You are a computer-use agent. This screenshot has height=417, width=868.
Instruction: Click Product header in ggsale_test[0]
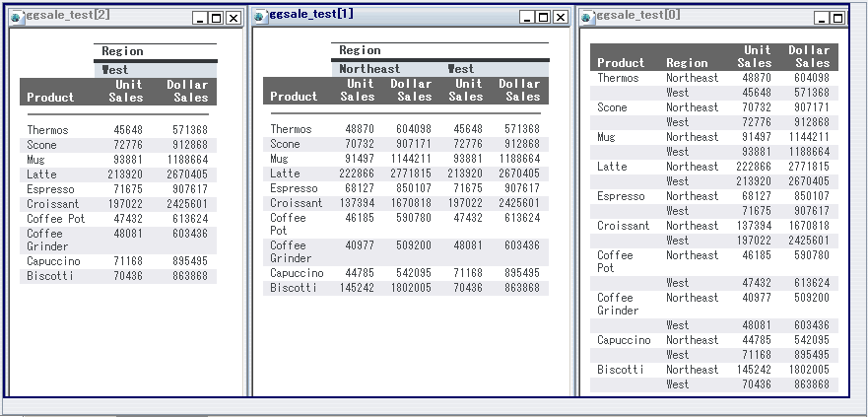[x=621, y=63]
